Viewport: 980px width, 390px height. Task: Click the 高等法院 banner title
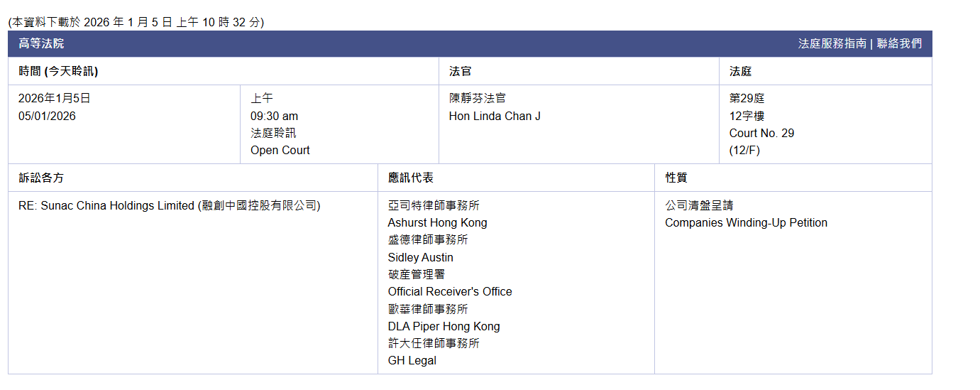point(41,43)
